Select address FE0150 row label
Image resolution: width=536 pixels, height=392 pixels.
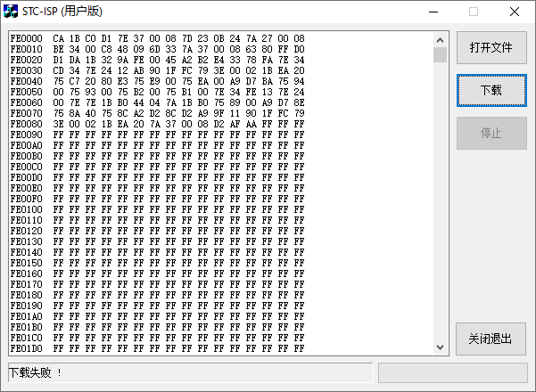27,263
